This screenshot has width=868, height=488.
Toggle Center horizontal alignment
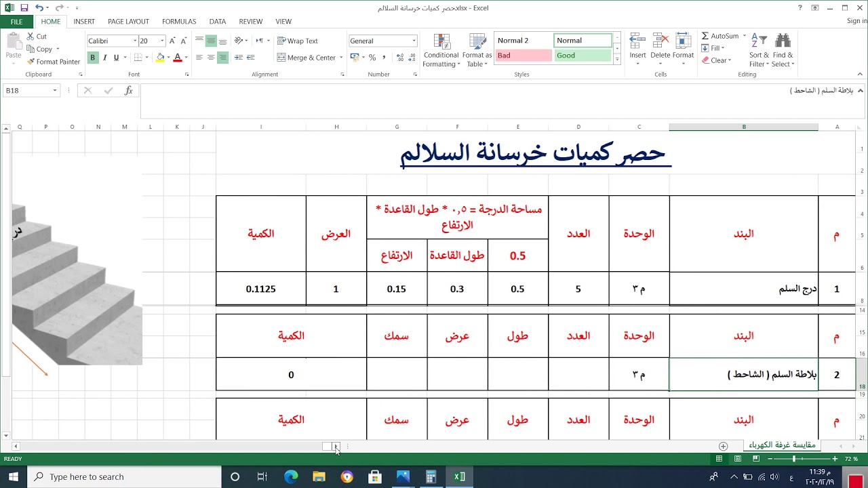click(x=211, y=58)
